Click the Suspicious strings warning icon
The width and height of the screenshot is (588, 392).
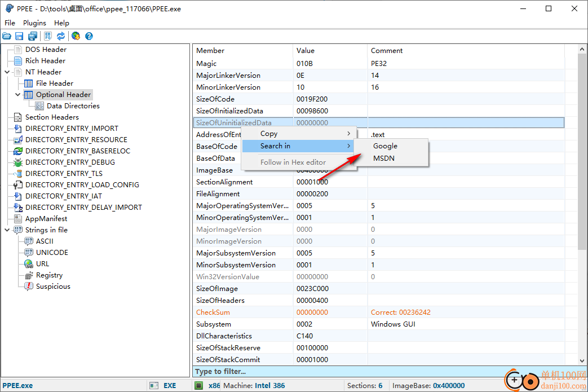[x=29, y=287]
